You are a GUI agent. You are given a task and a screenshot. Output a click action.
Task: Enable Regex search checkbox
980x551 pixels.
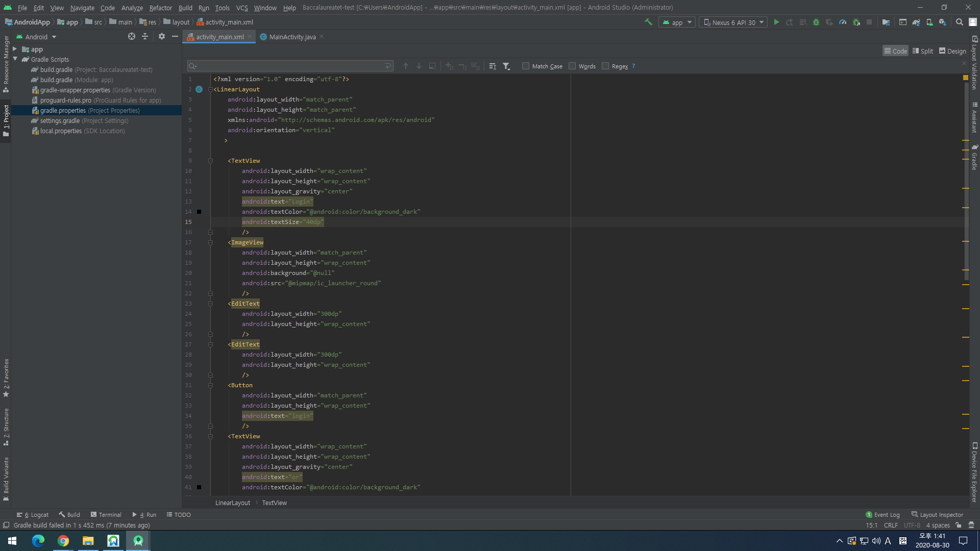pos(605,66)
